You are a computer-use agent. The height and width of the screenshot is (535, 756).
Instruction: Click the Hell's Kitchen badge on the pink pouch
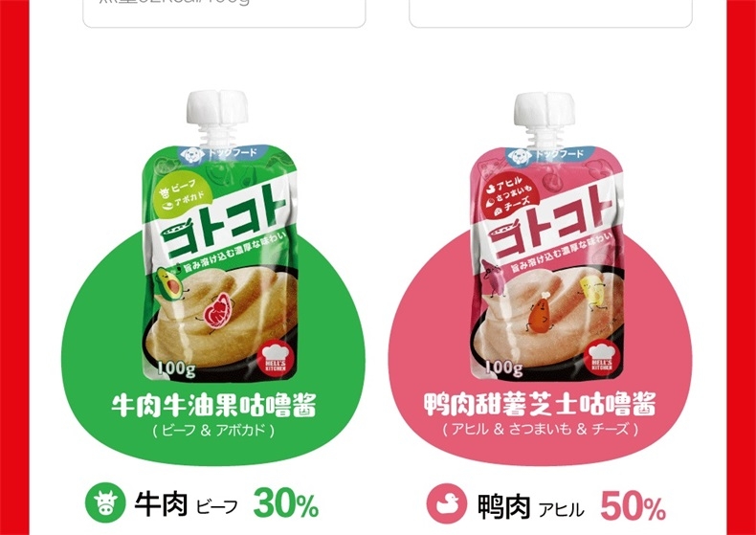(601, 358)
